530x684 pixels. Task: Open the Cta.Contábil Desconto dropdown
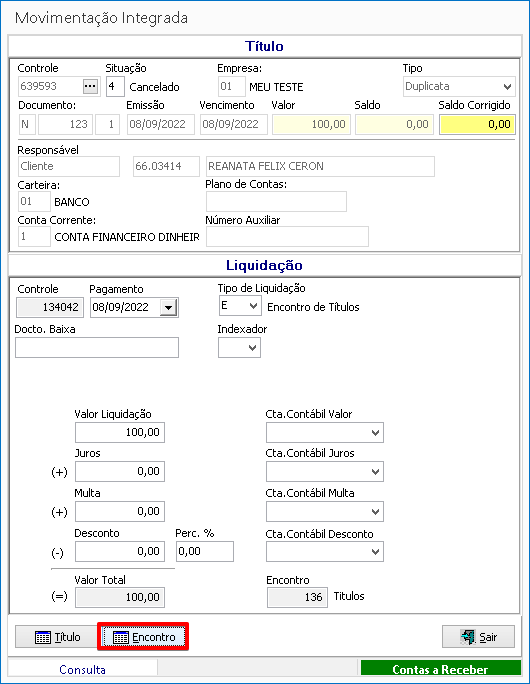pos(375,552)
